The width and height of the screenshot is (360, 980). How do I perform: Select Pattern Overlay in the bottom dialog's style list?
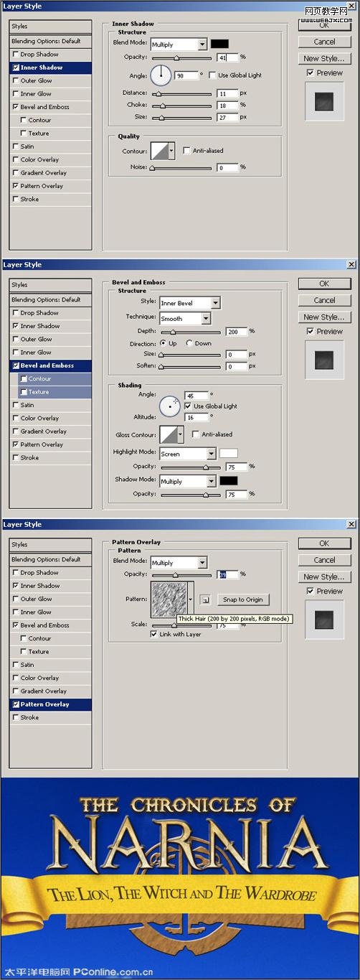51,704
